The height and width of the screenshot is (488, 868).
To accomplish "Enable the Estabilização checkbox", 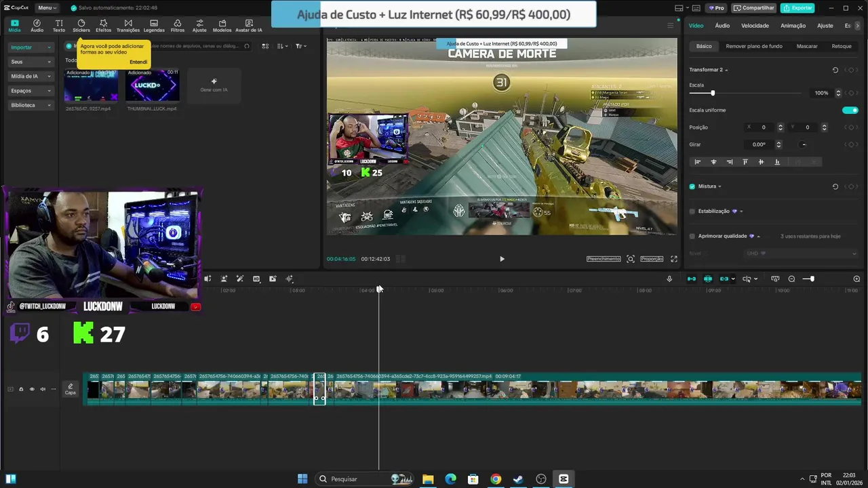I will pyautogui.click(x=692, y=211).
